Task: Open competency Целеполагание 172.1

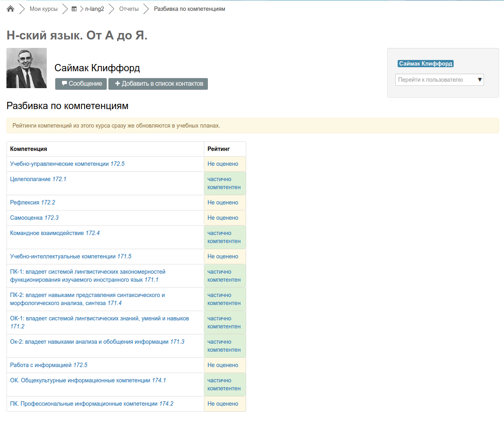Action: 38,179
